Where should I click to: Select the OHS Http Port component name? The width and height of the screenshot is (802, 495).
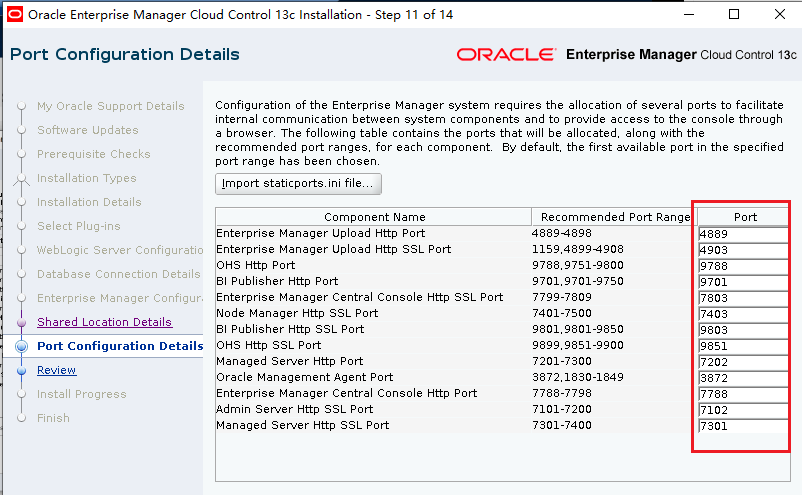coord(256,265)
